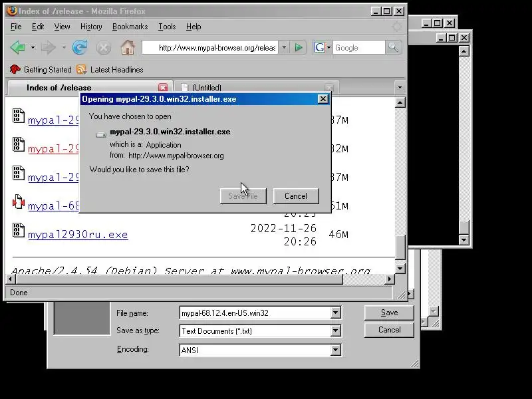This screenshot has width=532, height=399.
Task: Expand the address bar URL history dropdown
Action: [285, 47]
